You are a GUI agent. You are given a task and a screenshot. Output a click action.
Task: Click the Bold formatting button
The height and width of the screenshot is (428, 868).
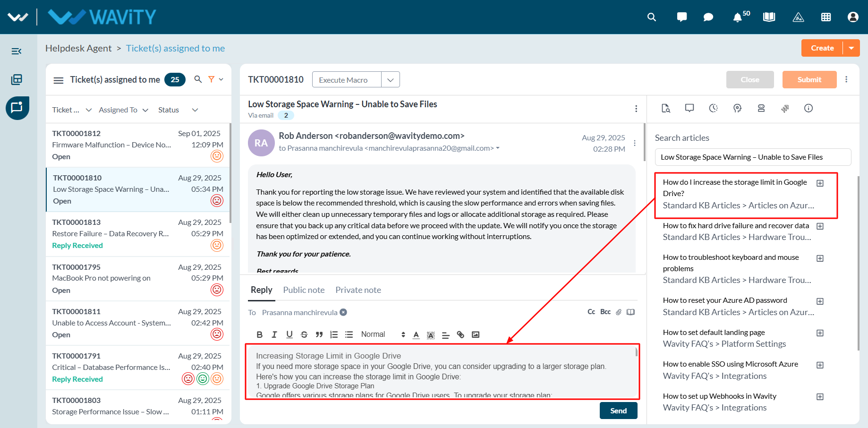[x=260, y=334]
